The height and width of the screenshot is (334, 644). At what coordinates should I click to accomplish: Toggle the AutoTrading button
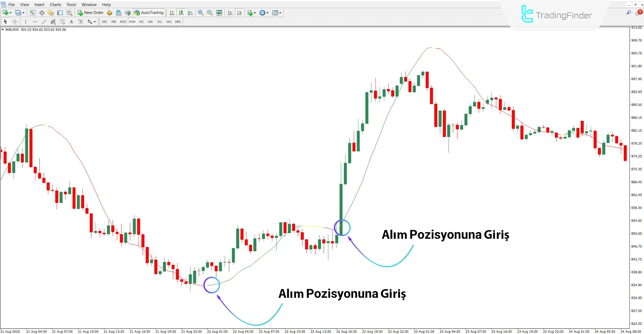click(x=149, y=13)
